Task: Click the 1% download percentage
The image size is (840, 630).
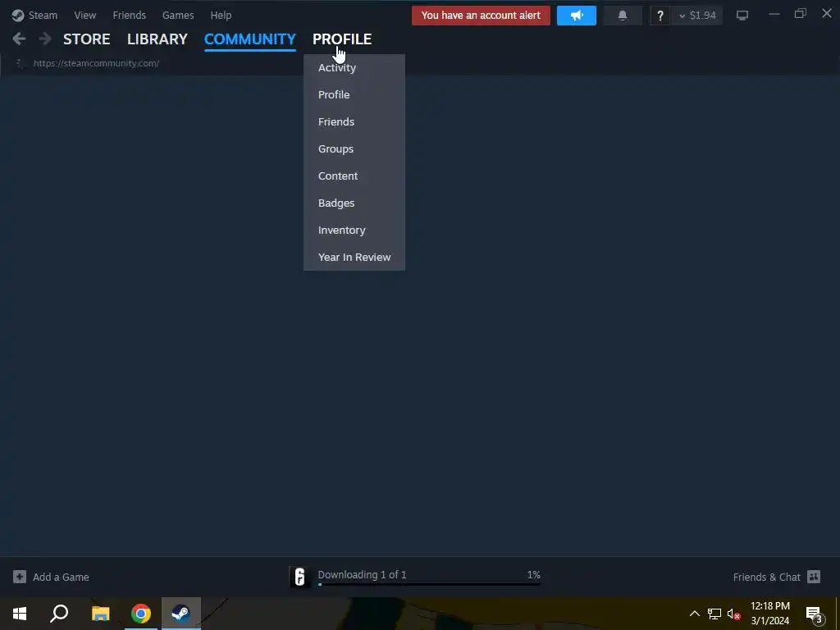Action: (533, 574)
